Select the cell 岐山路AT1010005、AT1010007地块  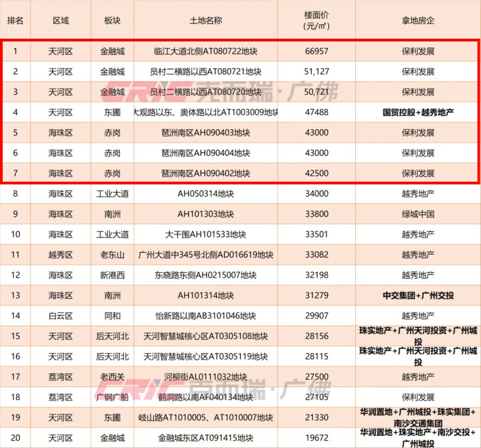205,418
